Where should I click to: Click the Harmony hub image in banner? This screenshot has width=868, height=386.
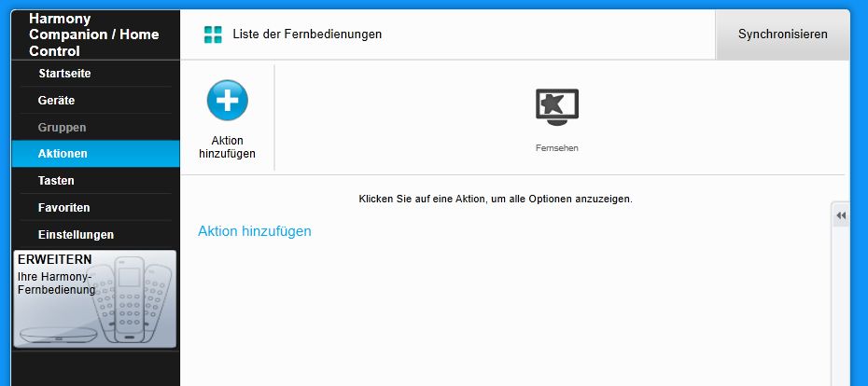[x=58, y=335]
